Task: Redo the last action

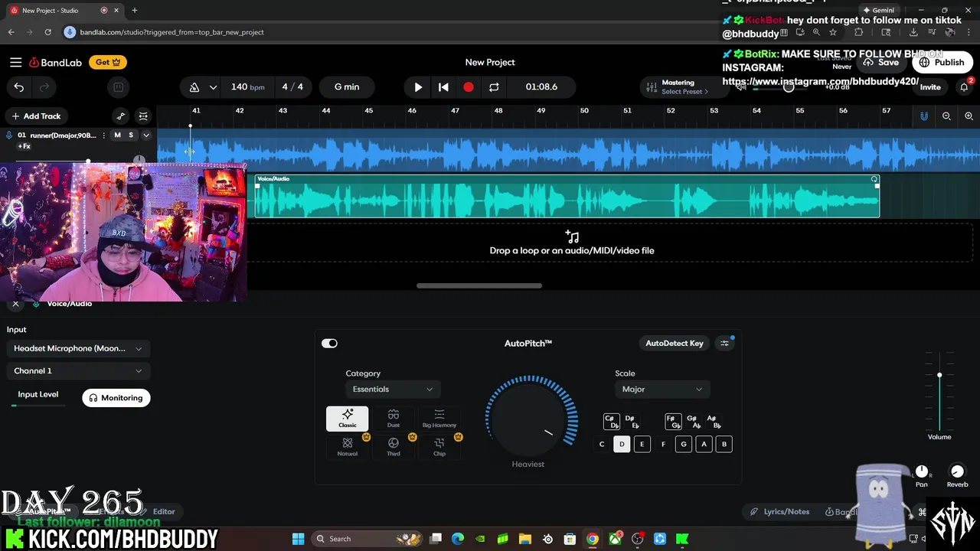Action: (44, 87)
